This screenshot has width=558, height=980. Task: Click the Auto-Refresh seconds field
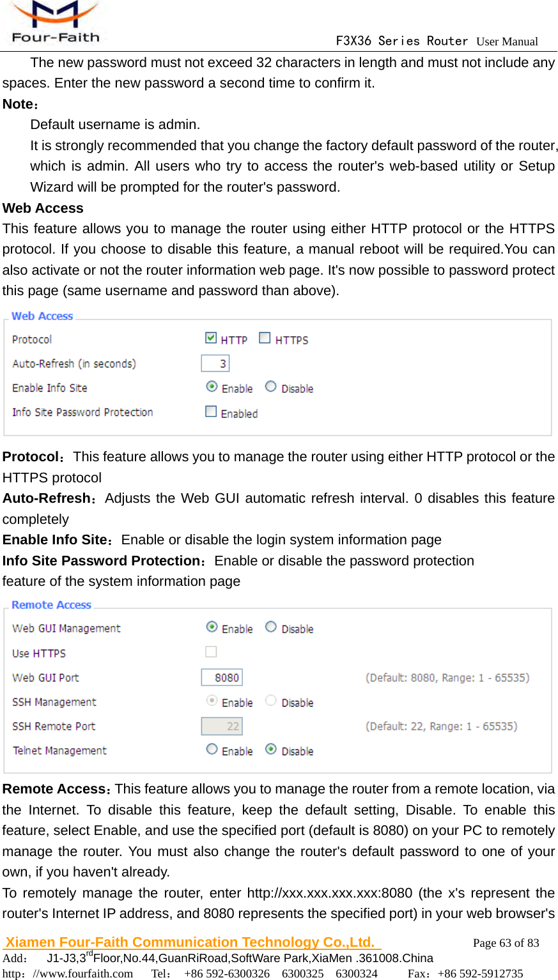pyautogui.click(x=215, y=364)
